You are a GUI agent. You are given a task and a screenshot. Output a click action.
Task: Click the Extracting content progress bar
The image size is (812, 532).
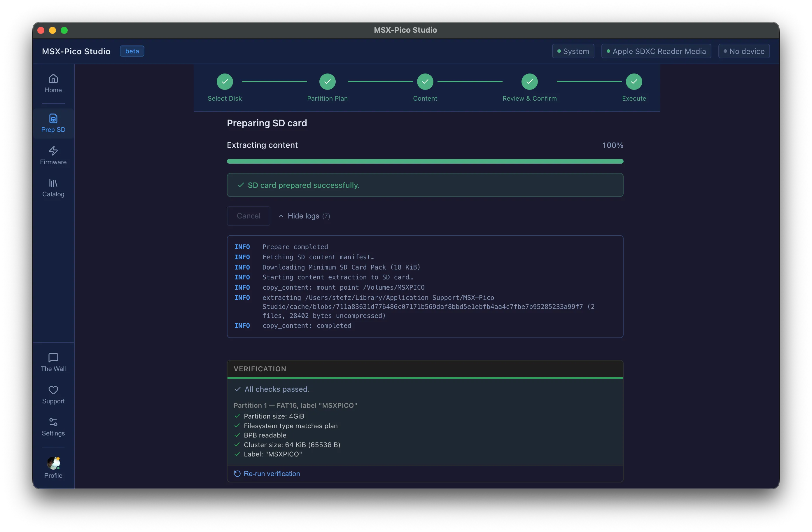pos(425,161)
